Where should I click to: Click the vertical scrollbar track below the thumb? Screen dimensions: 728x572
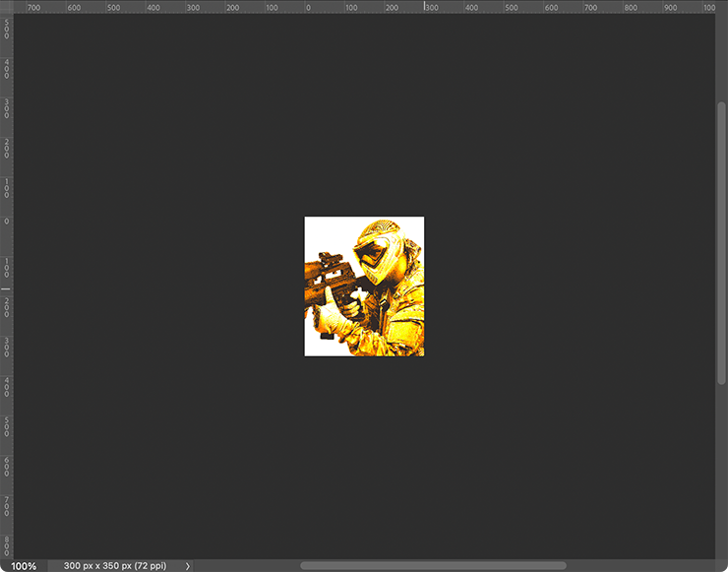click(722, 463)
